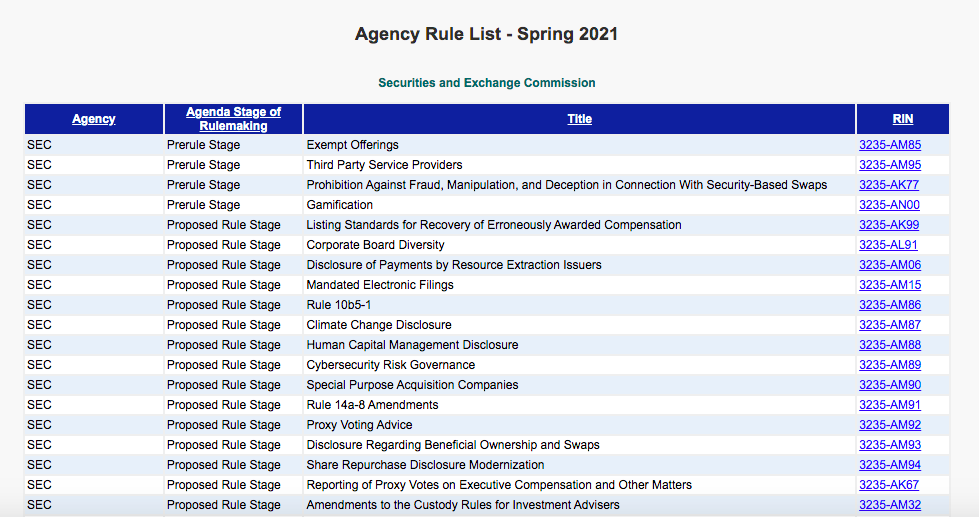
Task: Open RIN link 3235-AM95
Action: pos(889,165)
